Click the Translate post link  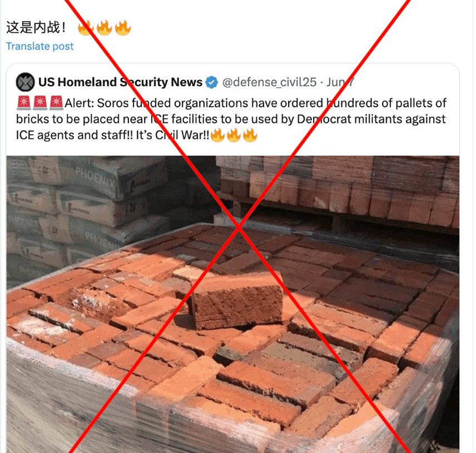click(x=40, y=46)
